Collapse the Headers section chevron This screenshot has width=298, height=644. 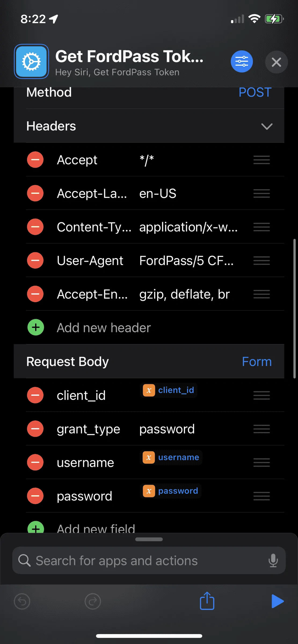[x=267, y=126]
